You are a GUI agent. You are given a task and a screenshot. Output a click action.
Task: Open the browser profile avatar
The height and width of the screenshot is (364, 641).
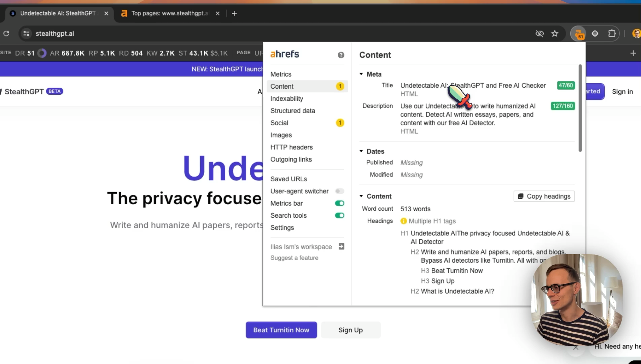tap(636, 34)
